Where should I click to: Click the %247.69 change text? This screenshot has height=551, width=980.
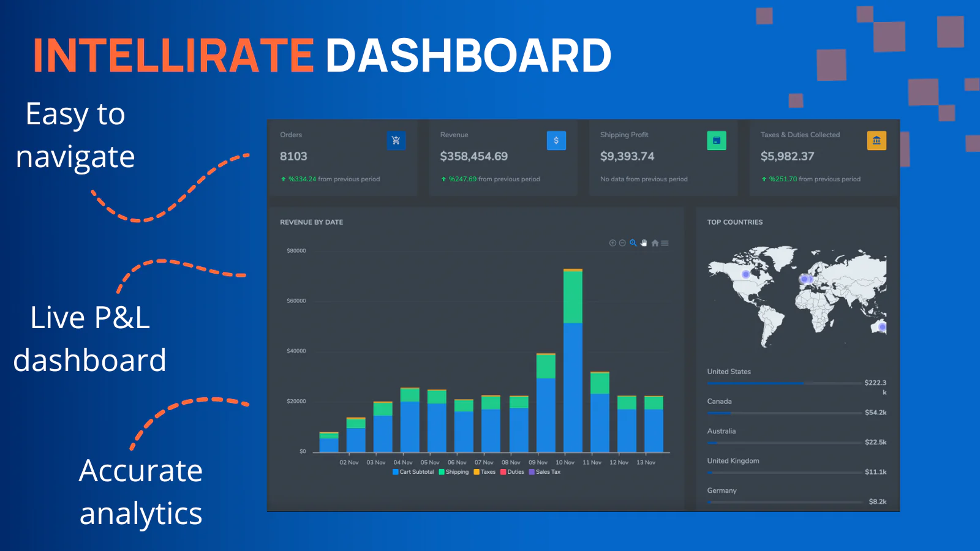(x=462, y=179)
